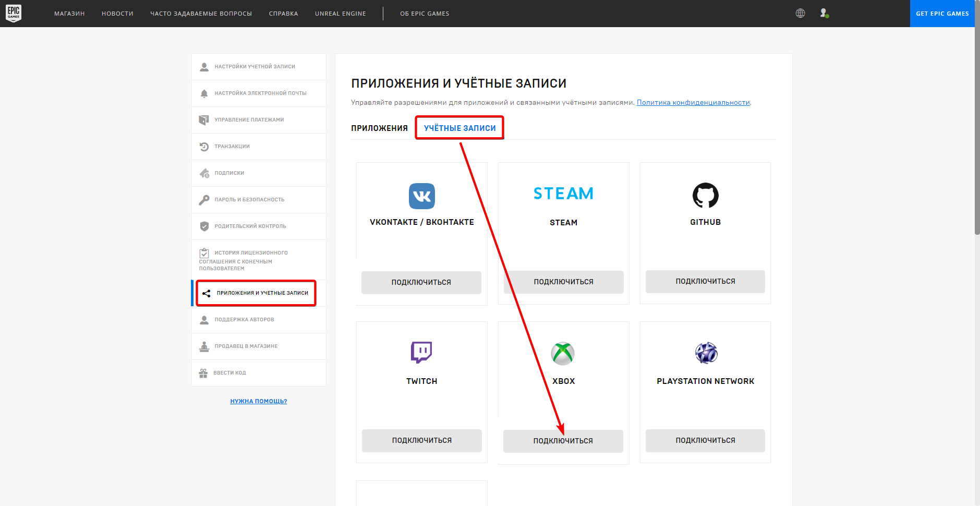Image resolution: width=980 pixels, height=506 pixels.
Task: Click the GET EPIC GAMES button
Action: [942, 14]
